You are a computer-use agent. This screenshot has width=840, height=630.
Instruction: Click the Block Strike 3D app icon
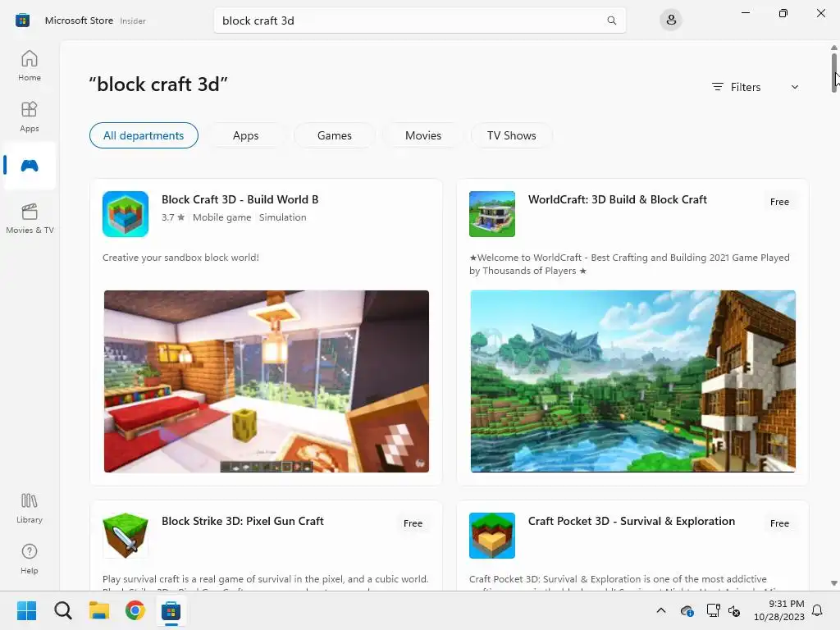(126, 535)
